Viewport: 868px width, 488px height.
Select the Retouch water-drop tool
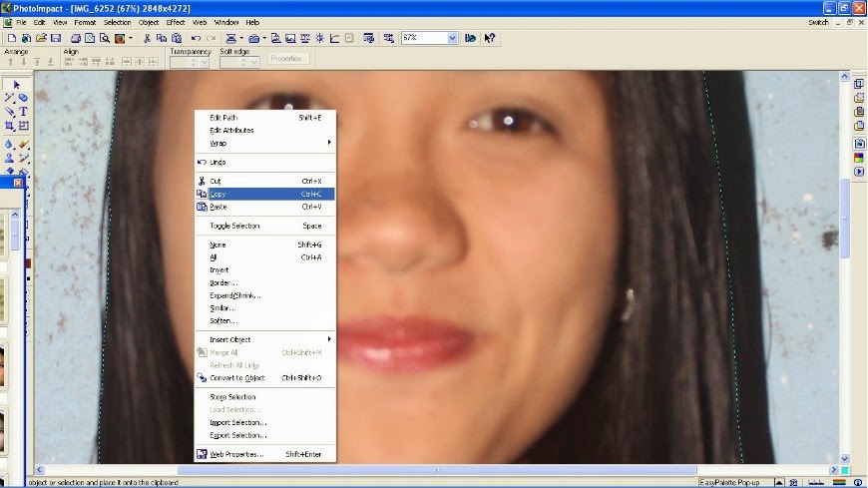[x=9, y=144]
